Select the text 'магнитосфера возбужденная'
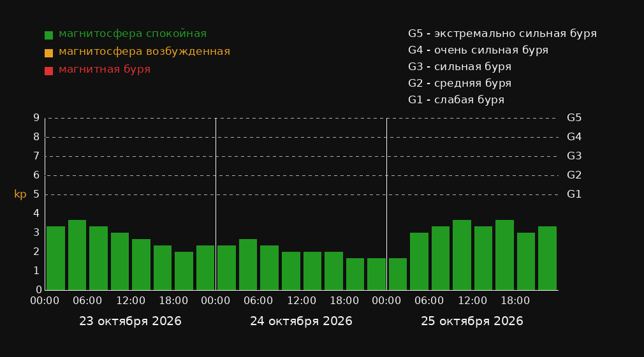The height and width of the screenshot is (357, 644). click(145, 52)
